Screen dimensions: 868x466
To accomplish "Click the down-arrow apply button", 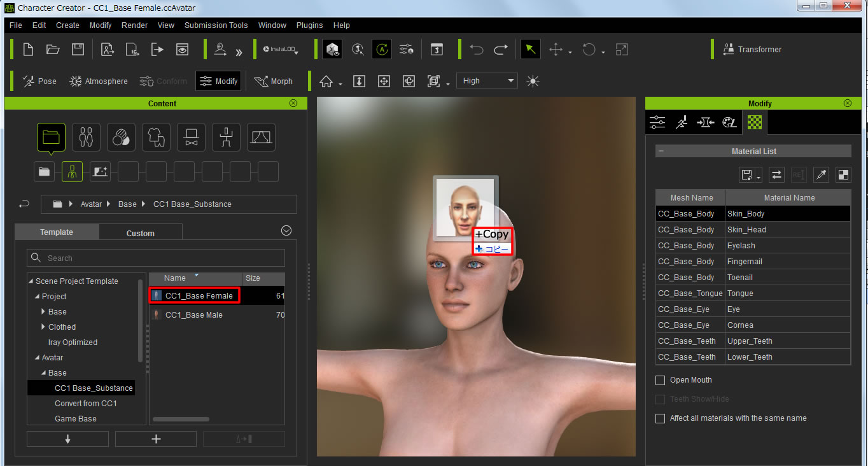I will click(67, 439).
